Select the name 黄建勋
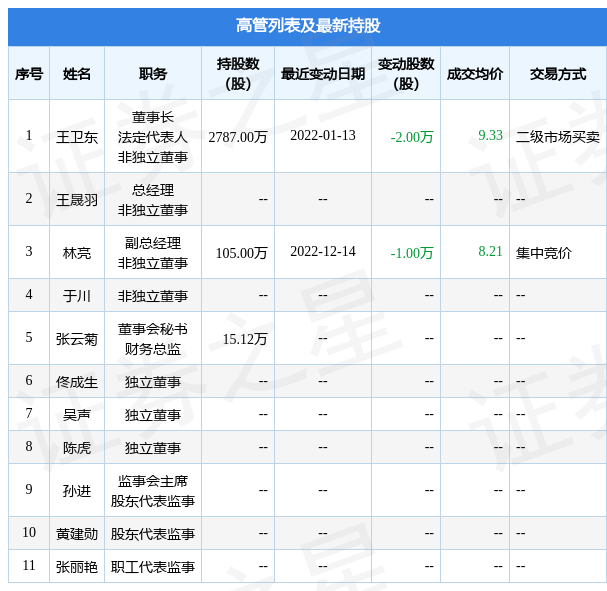 pyautogui.click(x=77, y=534)
